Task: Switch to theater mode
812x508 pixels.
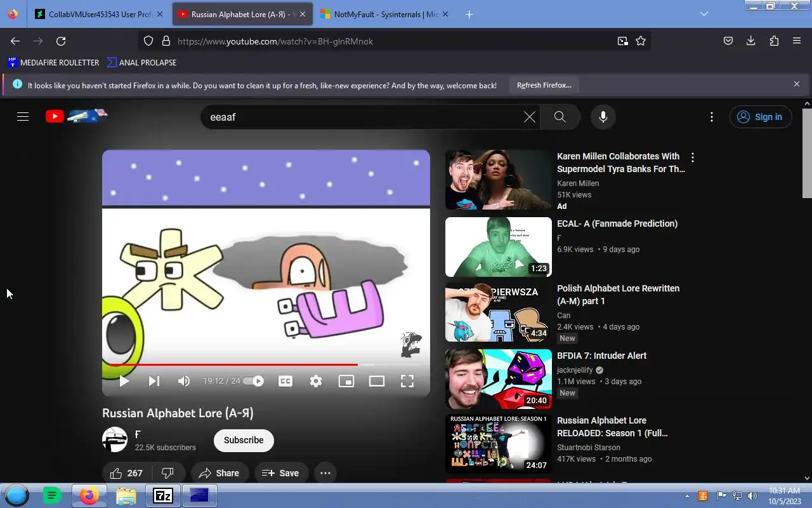Action: (x=377, y=381)
